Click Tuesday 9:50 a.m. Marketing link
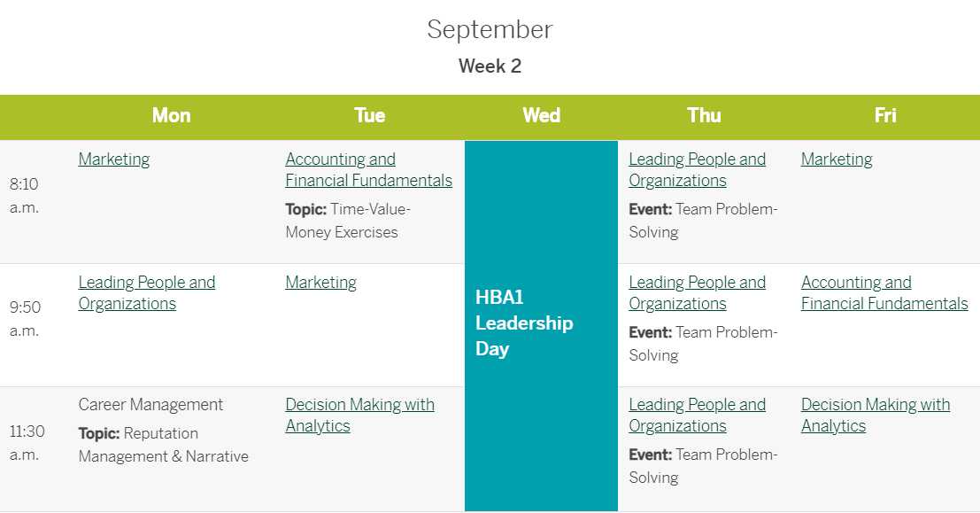 [x=321, y=283]
